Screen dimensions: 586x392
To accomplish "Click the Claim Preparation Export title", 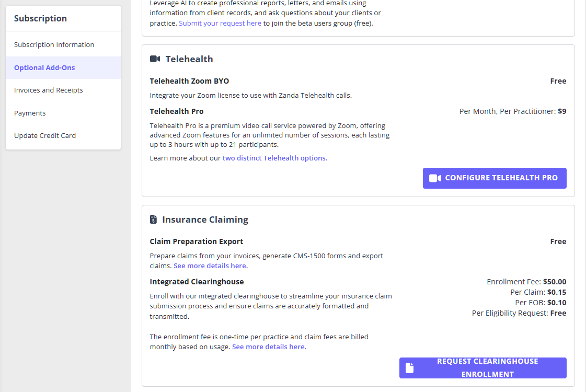I will click(197, 242).
